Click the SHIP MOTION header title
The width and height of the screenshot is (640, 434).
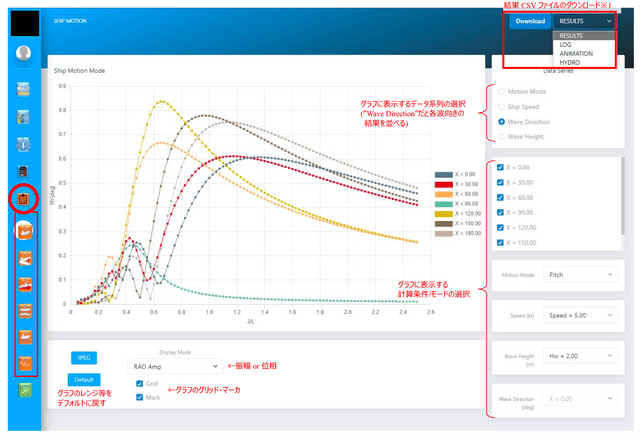click(x=70, y=21)
